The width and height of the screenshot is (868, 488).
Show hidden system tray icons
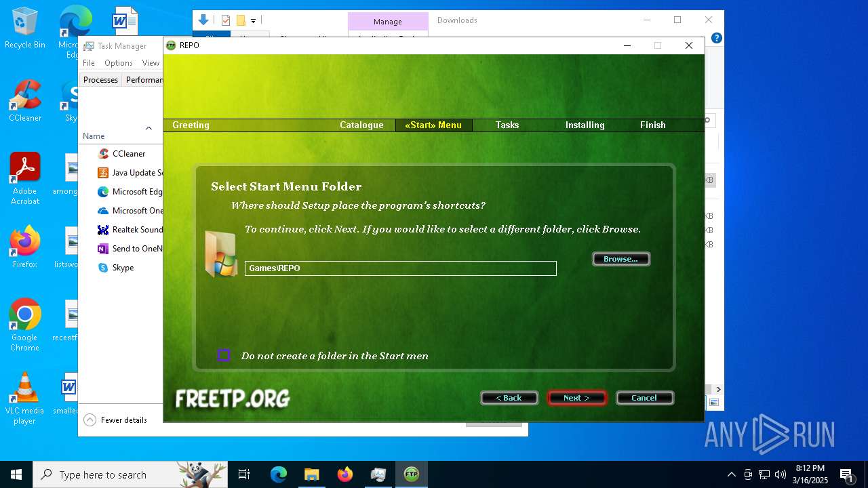731,474
